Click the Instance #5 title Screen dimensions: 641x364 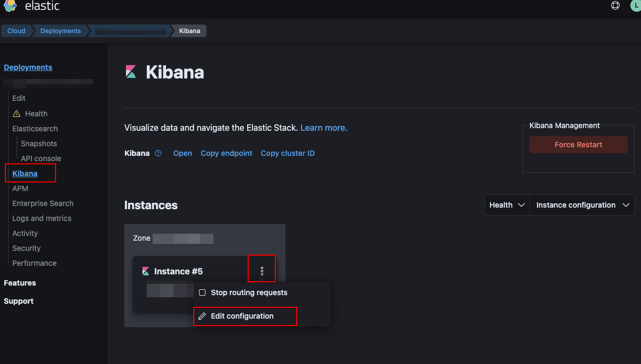[178, 271]
